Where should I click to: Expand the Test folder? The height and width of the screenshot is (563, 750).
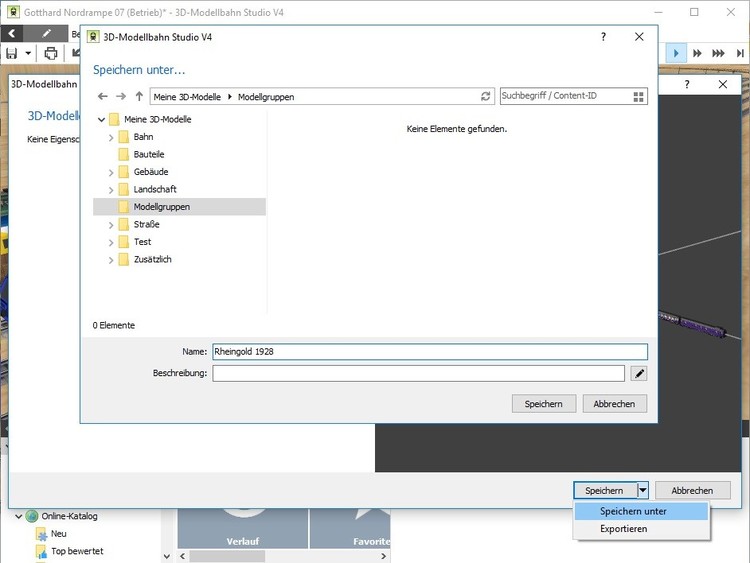click(111, 243)
